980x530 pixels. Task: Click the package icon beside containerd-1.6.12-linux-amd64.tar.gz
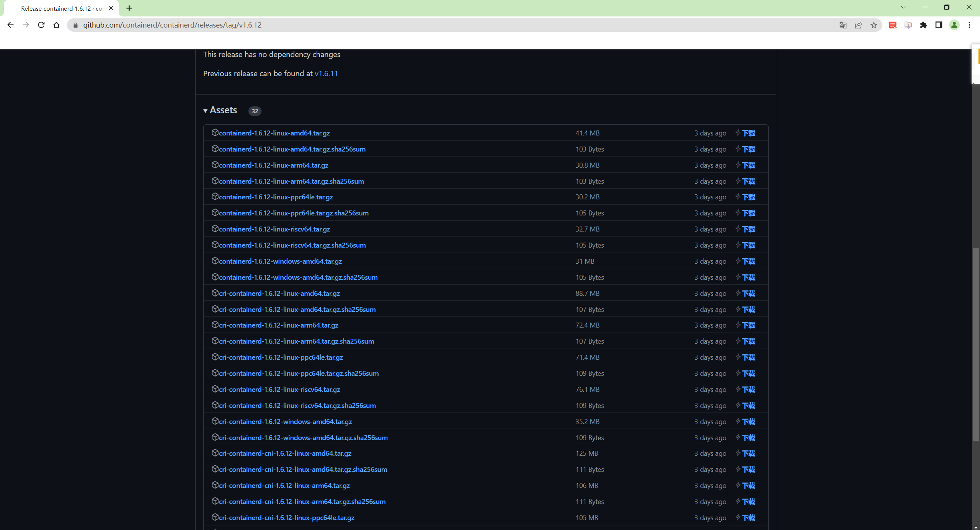215,132
